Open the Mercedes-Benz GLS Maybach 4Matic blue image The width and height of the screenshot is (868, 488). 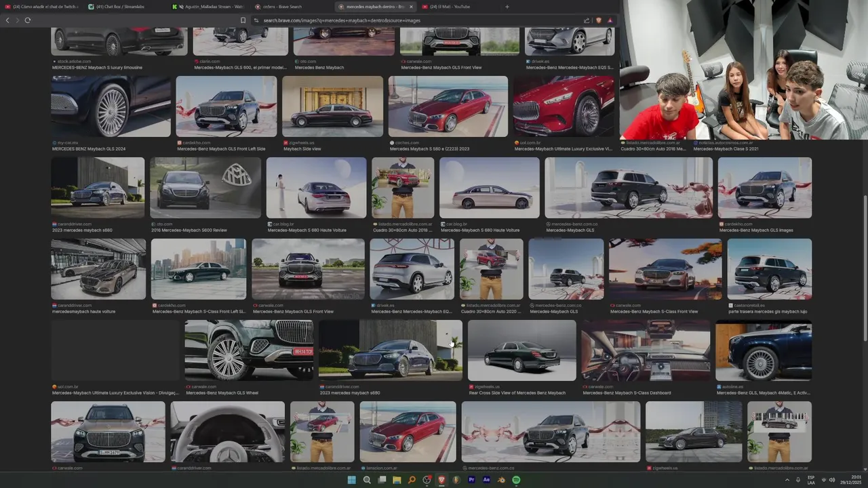pos(764,350)
